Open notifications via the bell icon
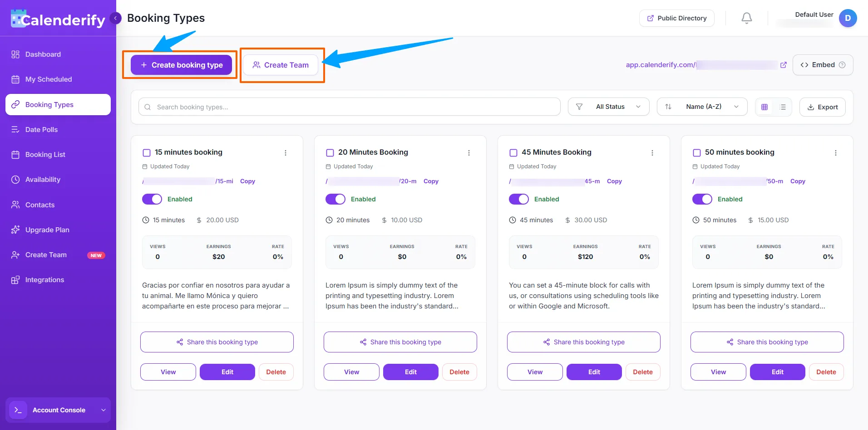Image resolution: width=868 pixels, height=430 pixels. [746, 18]
